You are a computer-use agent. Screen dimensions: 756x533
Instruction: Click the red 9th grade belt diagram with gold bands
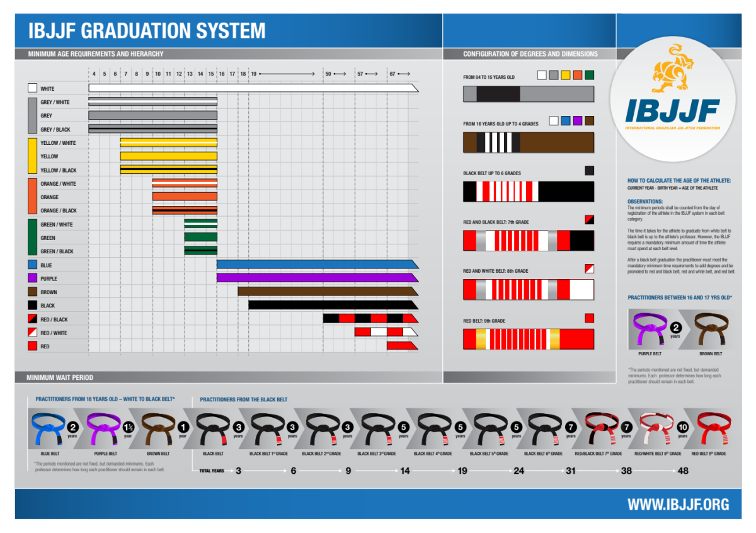coord(529,339)
